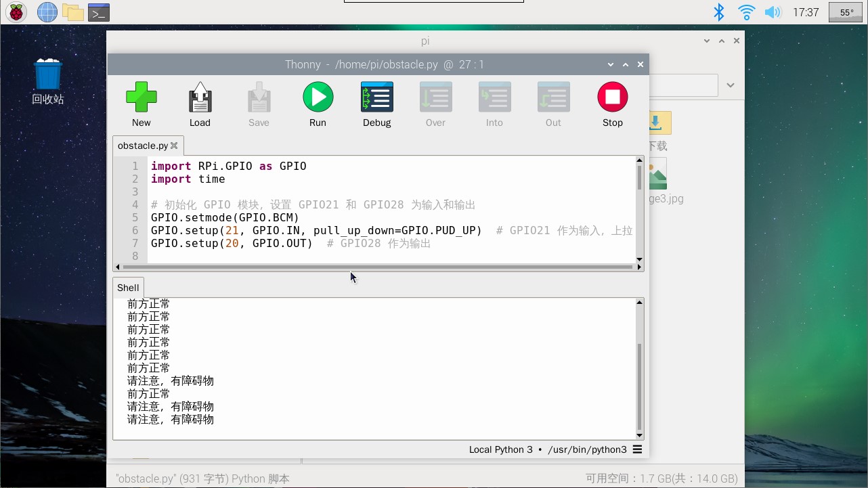The width and height of the screenshot is (868, 488).
Task: Launch the web browser from taskbar
Action: pyautogui.click(x=47, y=12)
